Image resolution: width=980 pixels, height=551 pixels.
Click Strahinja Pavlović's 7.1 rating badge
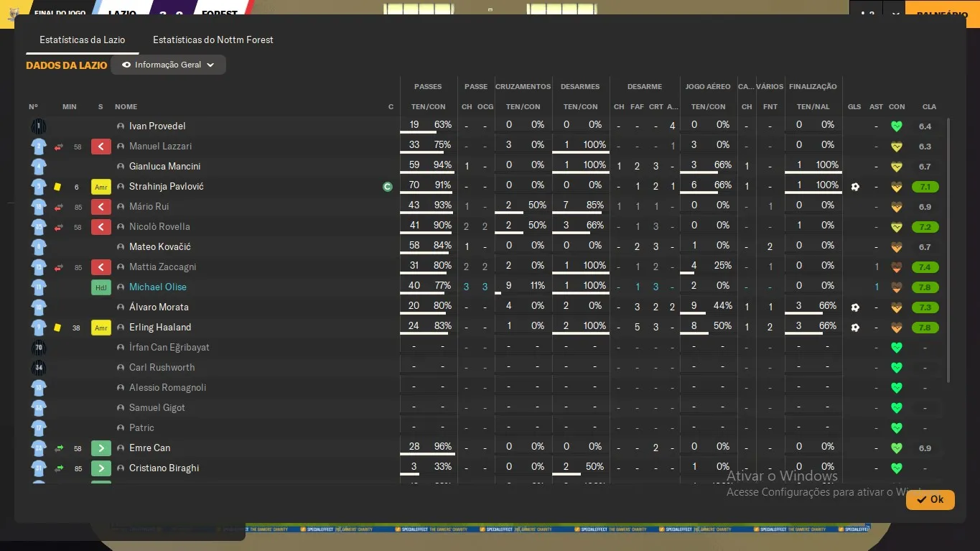click(925, 187)
